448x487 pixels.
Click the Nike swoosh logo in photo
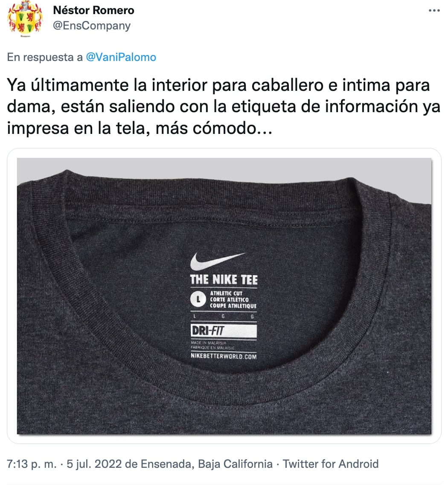(x=218, y=261)
